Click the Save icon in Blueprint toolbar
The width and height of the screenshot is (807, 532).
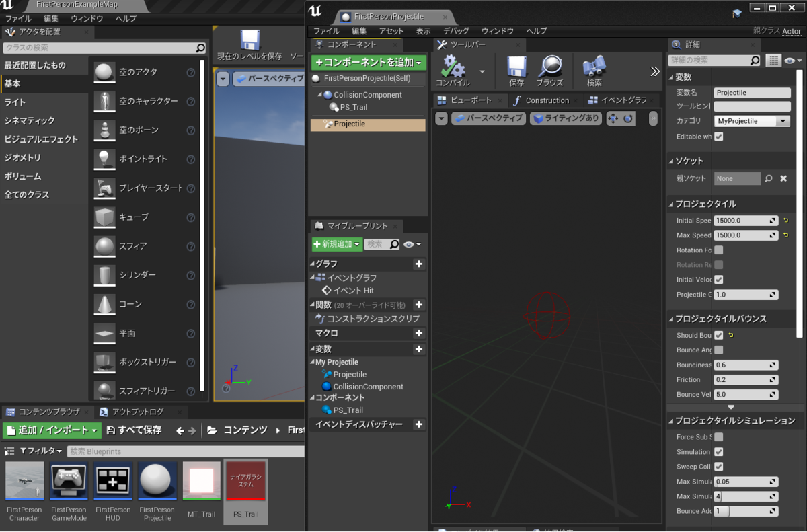coord(516,67)
